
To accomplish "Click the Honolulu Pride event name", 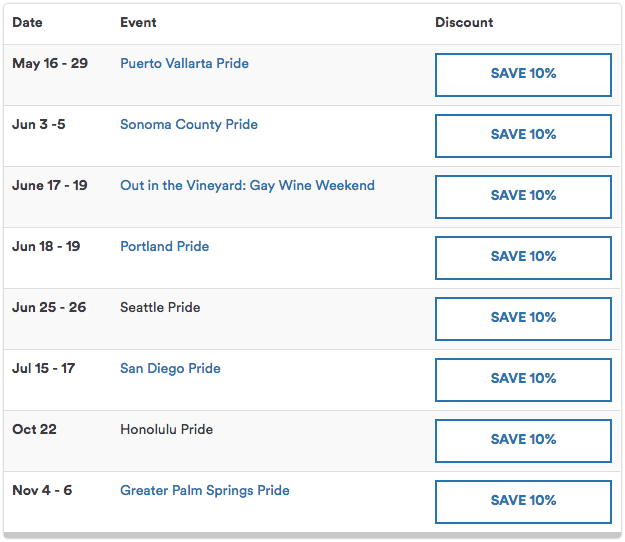I will tap(167, 429).
